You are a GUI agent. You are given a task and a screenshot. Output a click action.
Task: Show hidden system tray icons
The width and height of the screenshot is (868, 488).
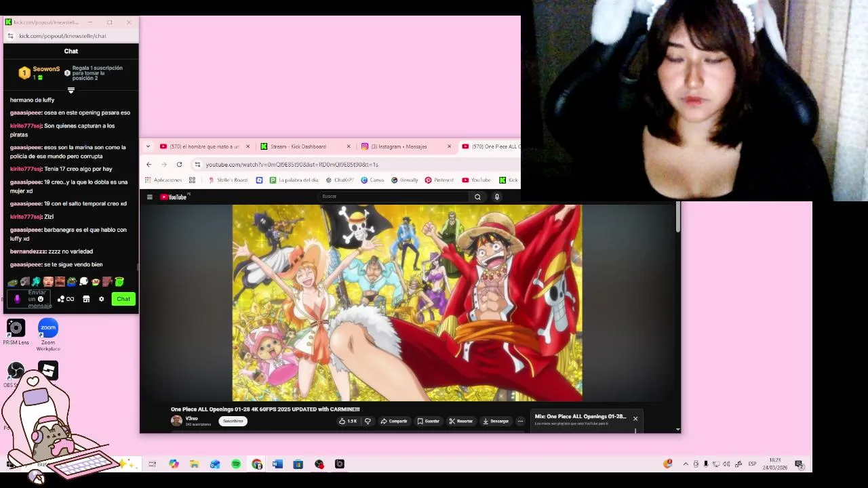(x=686, y=464)
